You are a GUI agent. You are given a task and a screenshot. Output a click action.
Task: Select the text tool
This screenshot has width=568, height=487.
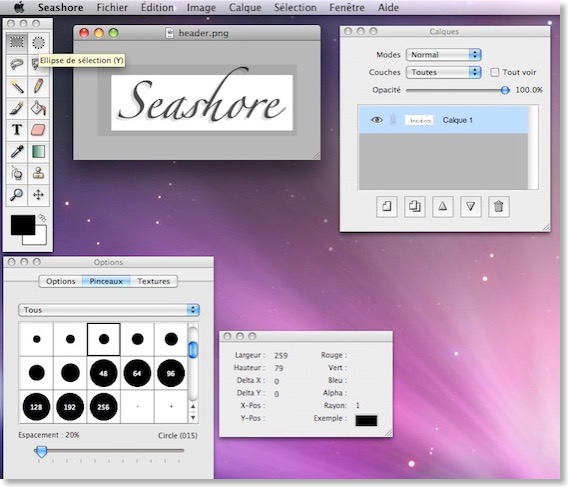[x=16, y=130]
